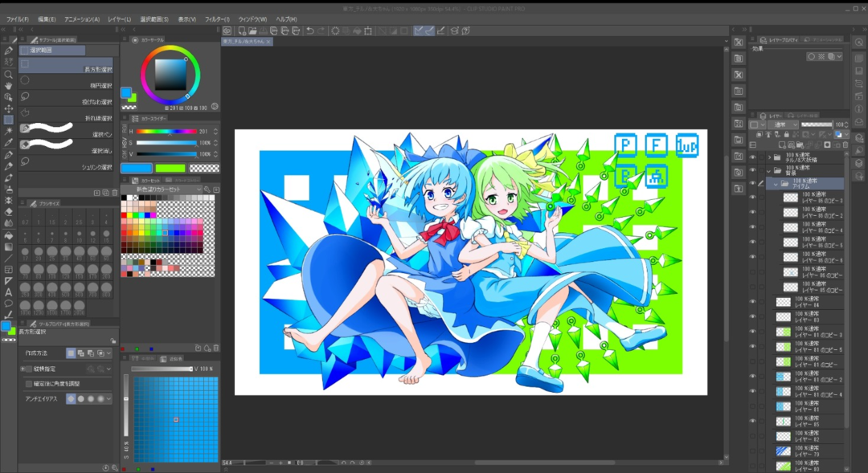
Task: Hide the 背景 folder with its eye toggle
Action: click(753, 169)
